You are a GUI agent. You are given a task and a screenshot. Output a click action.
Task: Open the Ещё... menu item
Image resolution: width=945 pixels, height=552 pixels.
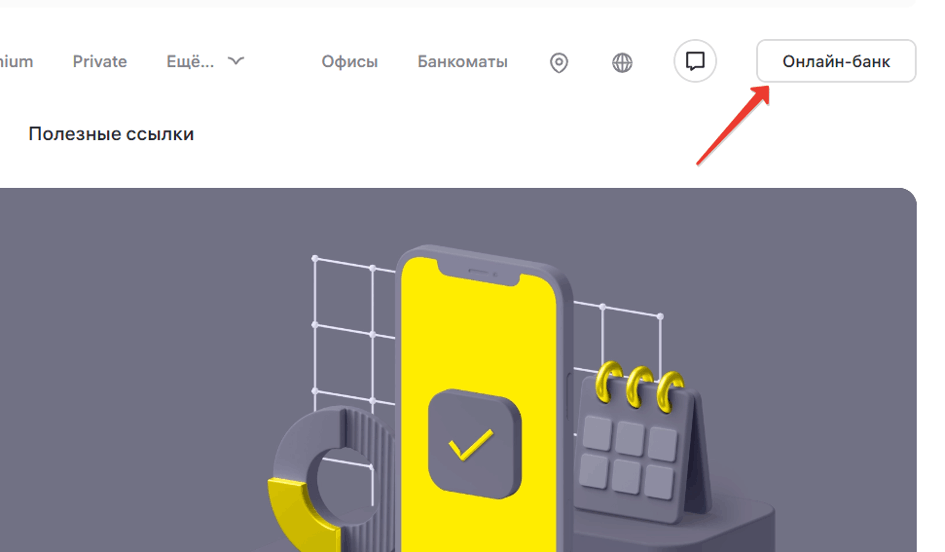pos(190,61)
